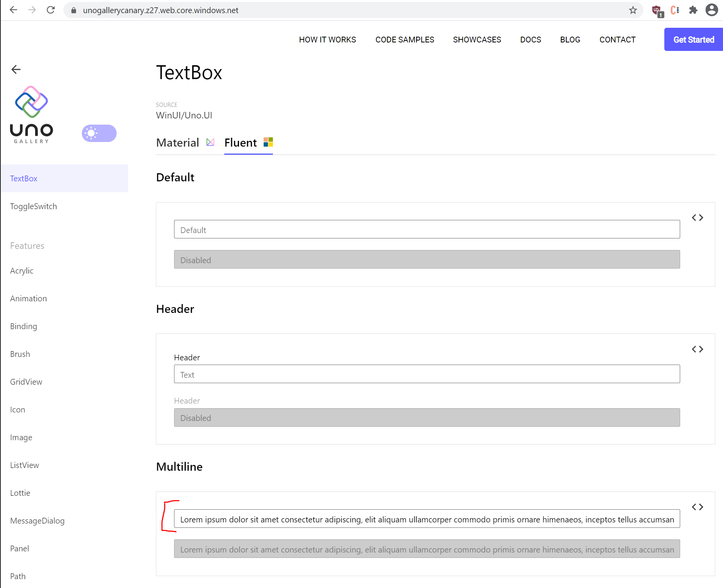Show XAML code for the Multiline sample

(698, 507)
